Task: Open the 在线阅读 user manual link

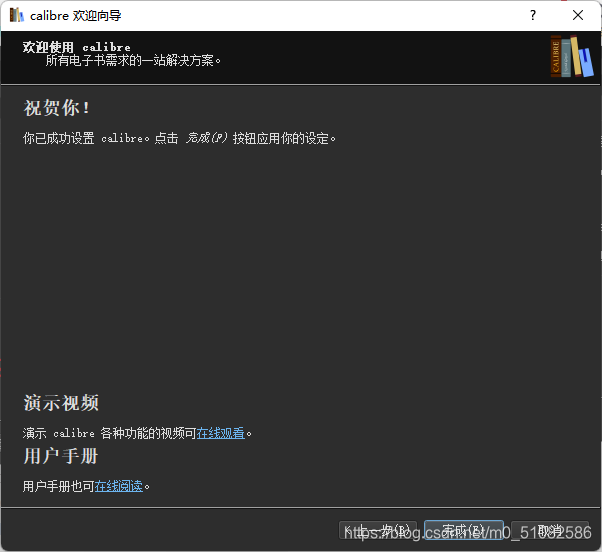Action: (x=119, y=486)
